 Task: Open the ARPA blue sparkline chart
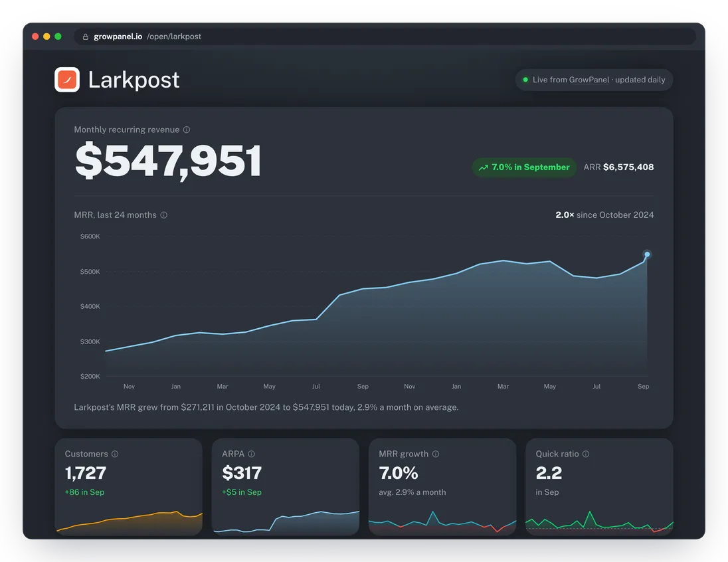tap(286, 522)
